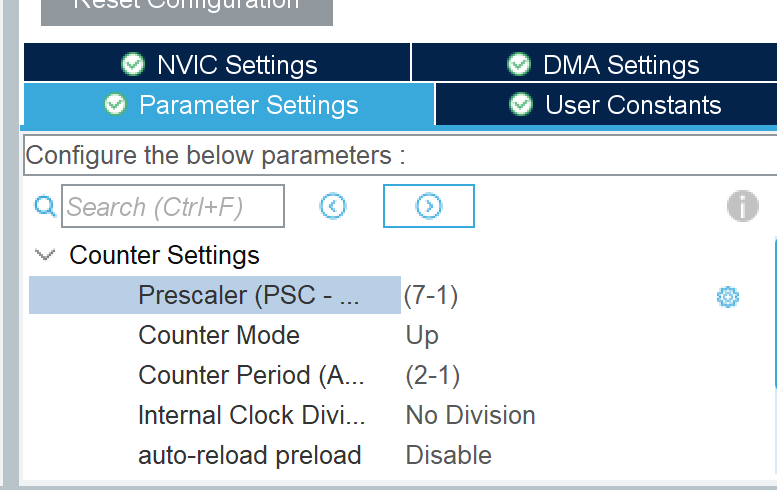777x491 pixels.
Task: Collapse the Counter Settings section
Action: (x=45, y=255)
